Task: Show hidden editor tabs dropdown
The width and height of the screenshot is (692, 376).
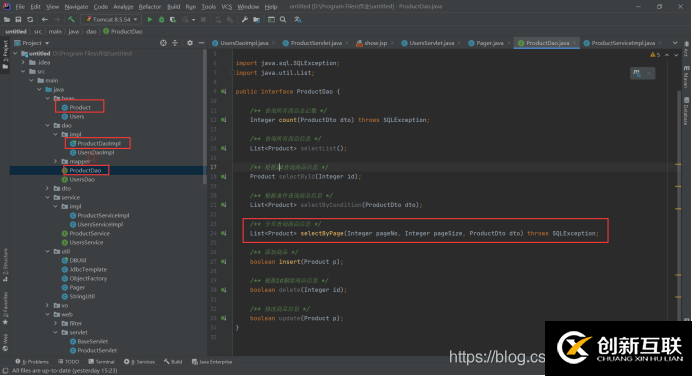Action: (x=675, y=43)
